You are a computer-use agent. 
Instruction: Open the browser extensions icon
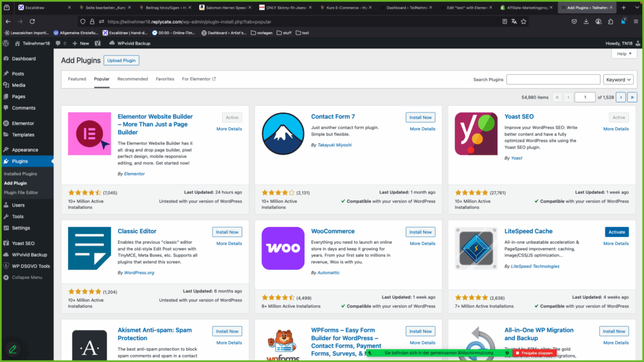pyautogui.click(x=611, y=22)
